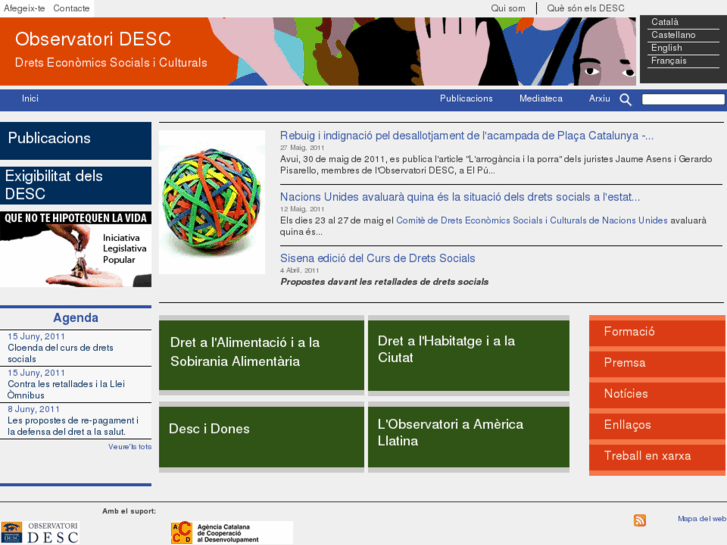Open Arxiu in the navigation bar

pyautogui.click(x=599, y=98)
